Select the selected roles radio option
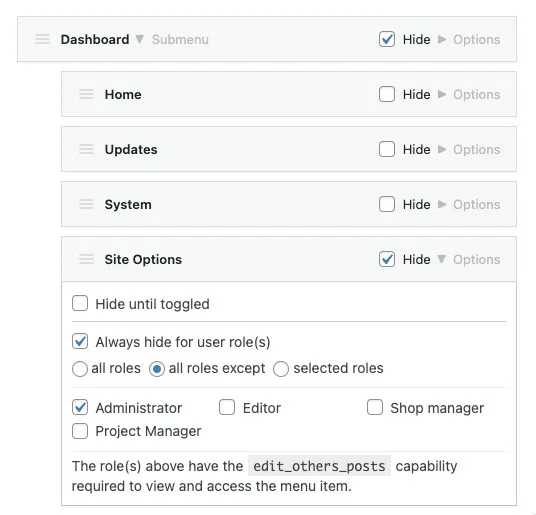Viewport: 536px width, 515px height. tap(281, 369)
